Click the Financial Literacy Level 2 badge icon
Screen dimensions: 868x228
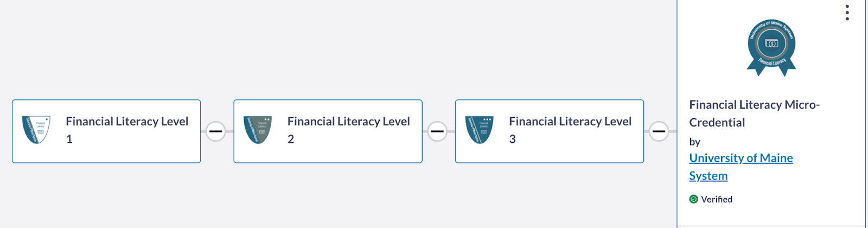click(258, 130)
